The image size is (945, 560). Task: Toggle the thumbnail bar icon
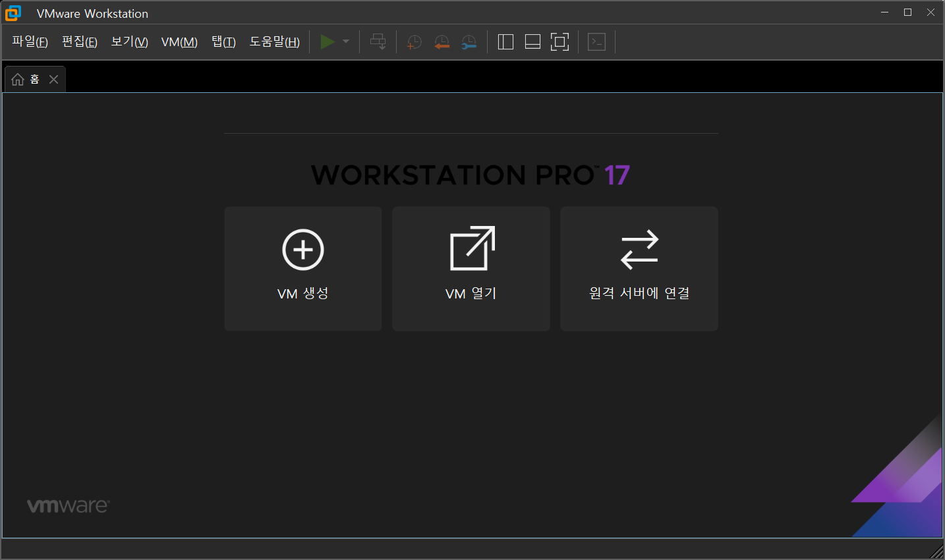[532, 42]
